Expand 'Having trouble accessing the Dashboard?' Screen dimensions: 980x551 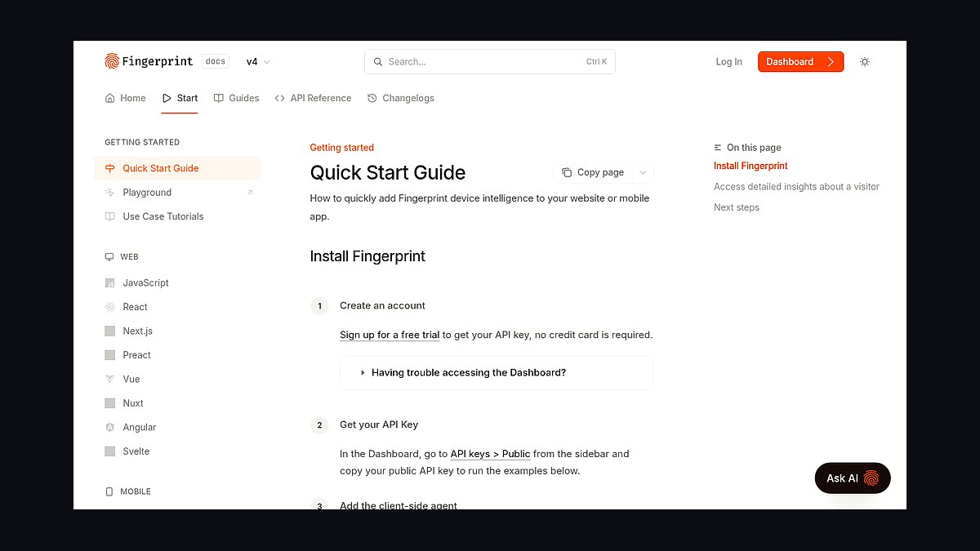497,373
